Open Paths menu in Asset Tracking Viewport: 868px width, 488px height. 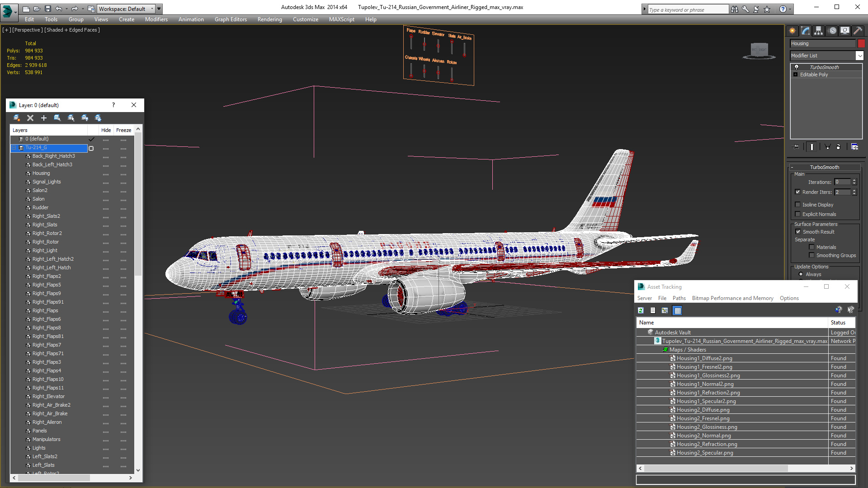[679, 298]
